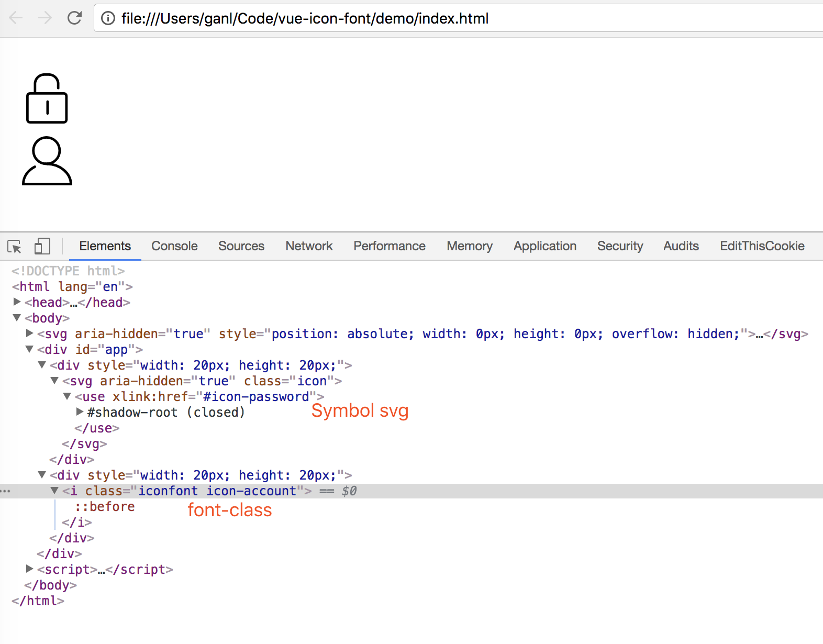This screenshot has width=823, height=644.
Task: Click the "iconfont icon-account" class value
Action: click(217, 491)
